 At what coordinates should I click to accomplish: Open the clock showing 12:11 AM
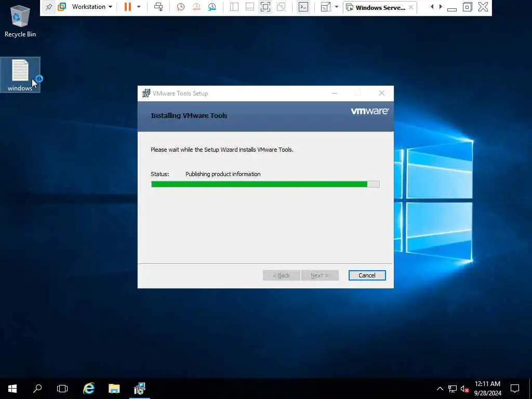click(x=487, y=389)
